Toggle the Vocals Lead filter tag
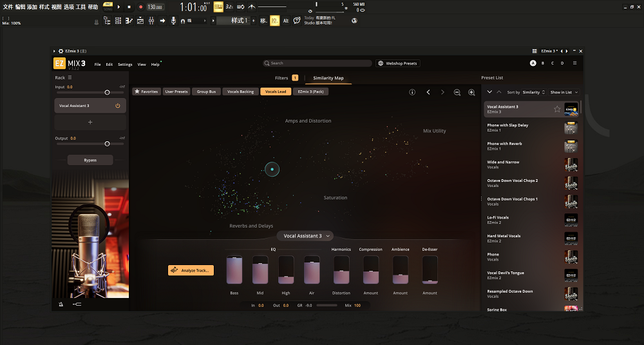Image resolution: width=644 pixels, height=345 pixels. (x=276, y=92)
